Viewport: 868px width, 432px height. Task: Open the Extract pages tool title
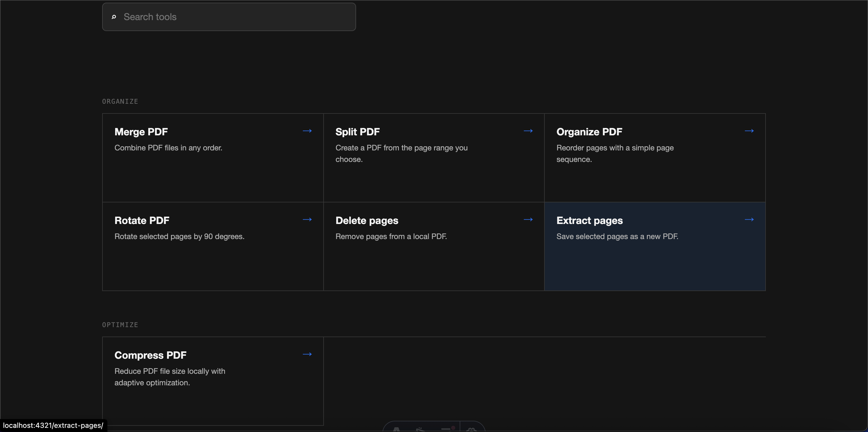click(589, 220)
